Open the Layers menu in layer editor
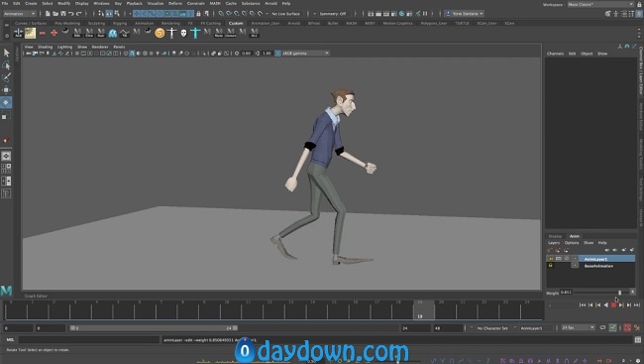 click(554, 243)
